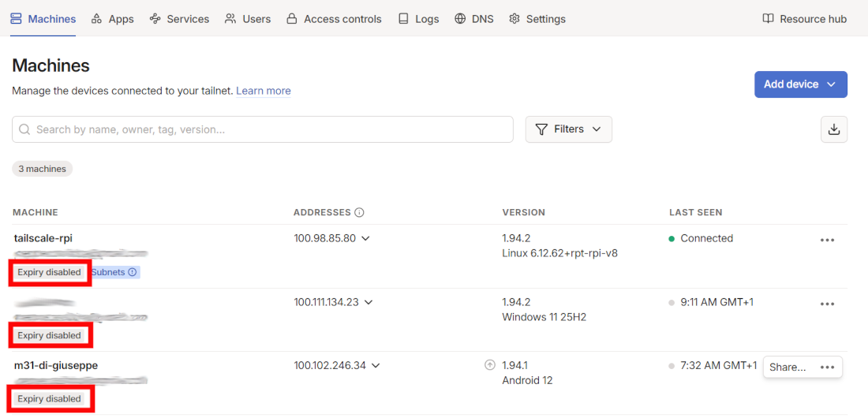Image resolution: width=868 pixels, height=418 pixels.
Task: Click the download export icon button
Action: click(834, 129)
